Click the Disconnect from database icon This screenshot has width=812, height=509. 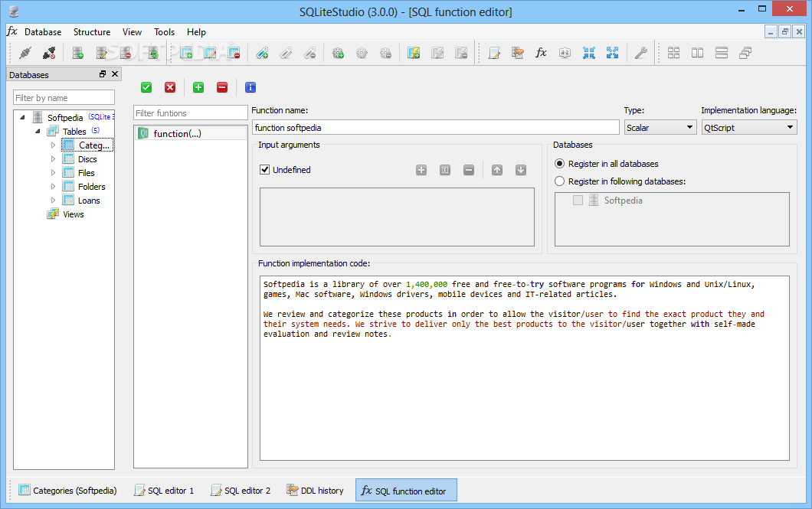click(49, 53)
